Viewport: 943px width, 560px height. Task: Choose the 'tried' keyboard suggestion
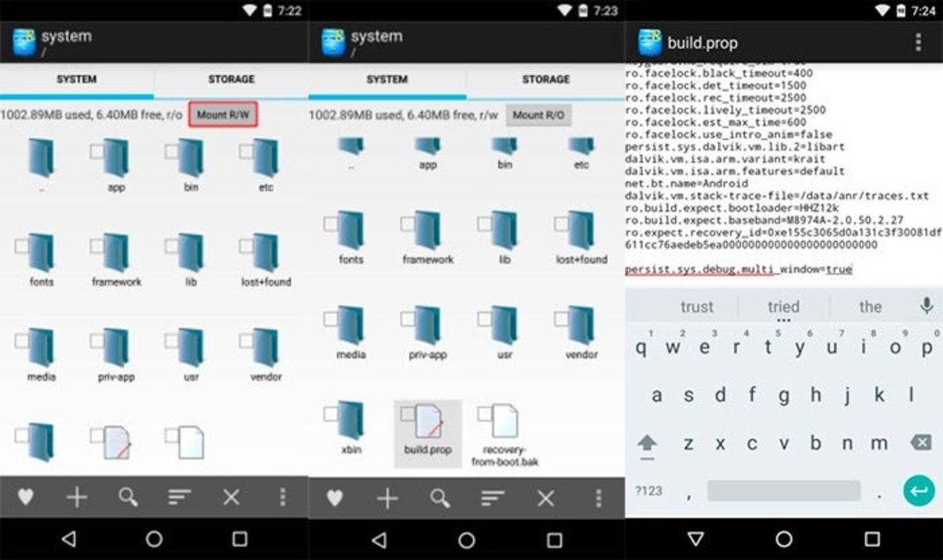tap(783, 306)
